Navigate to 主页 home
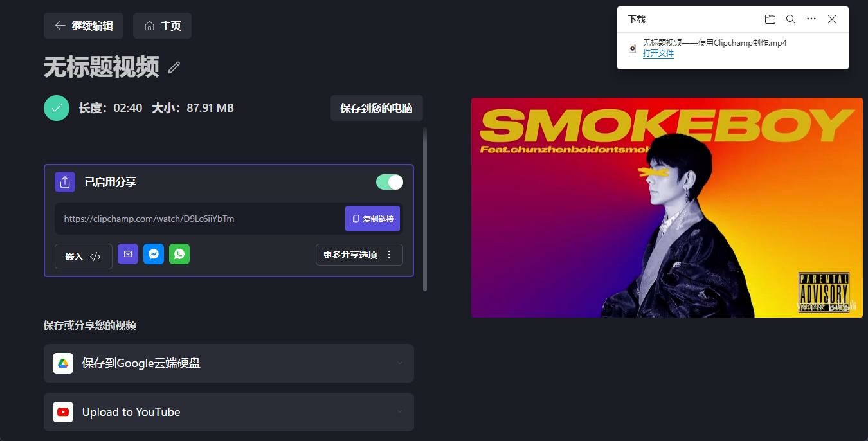The width and height of the screenshot is (868, 441). (x=162, y=26)
